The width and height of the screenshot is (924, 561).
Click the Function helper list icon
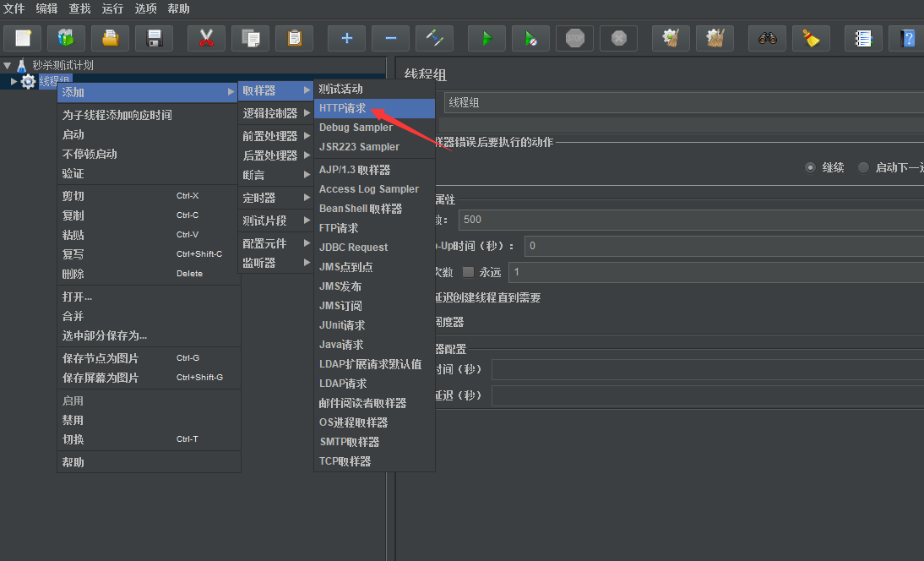point(863,38)
